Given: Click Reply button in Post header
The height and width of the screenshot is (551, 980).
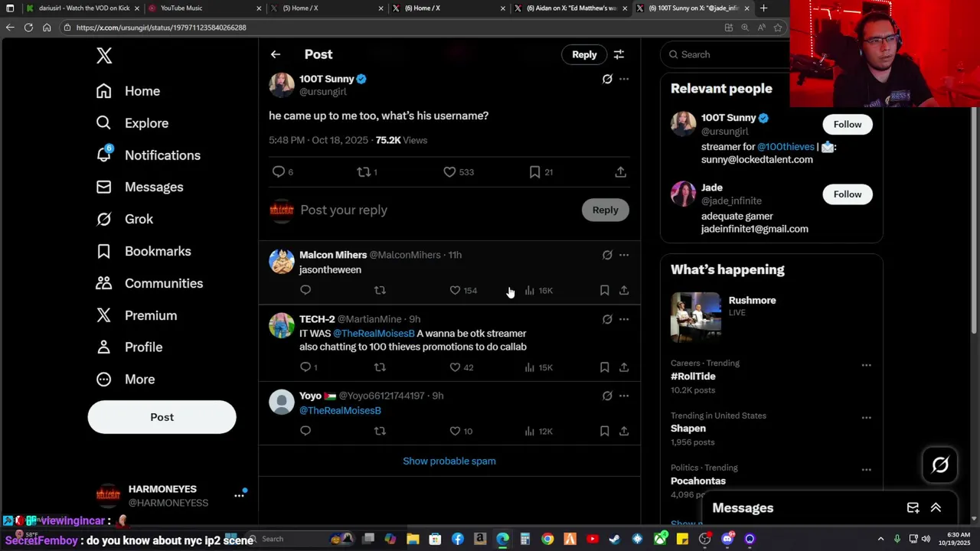Looking at the screenshot, I should pyautogui.click(x=584, y=54).
